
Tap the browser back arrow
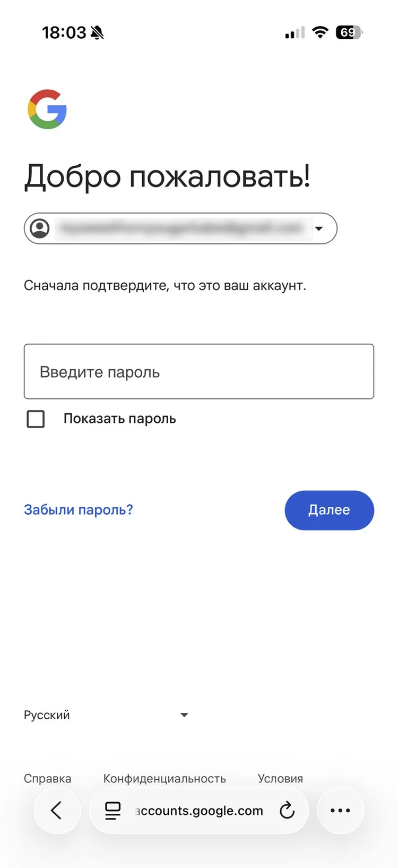[57, 810]
